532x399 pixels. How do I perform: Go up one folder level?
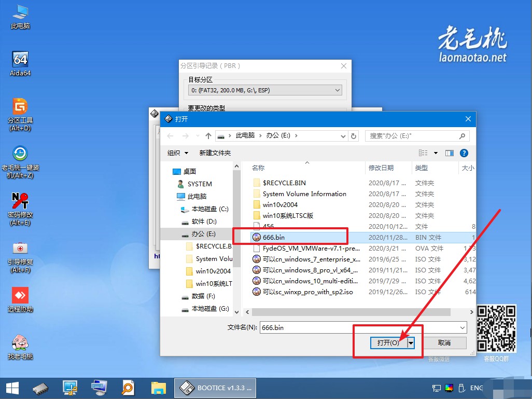click(208, 136)
